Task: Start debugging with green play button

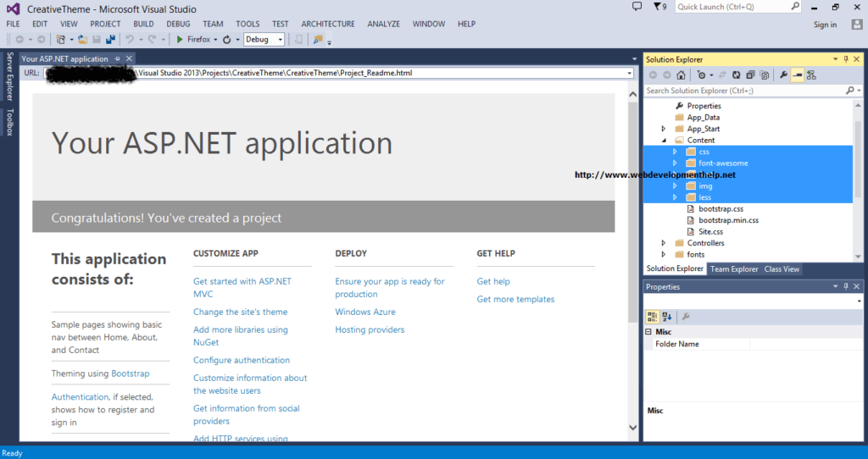Action: 180,39
